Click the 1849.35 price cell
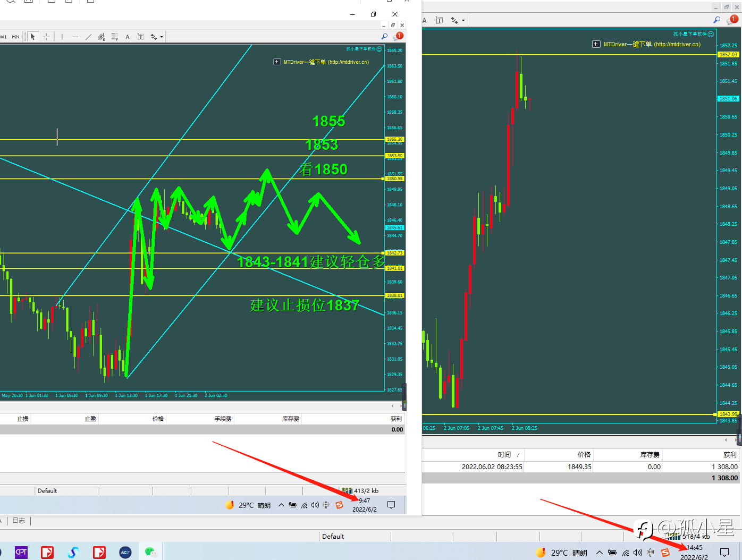Image resolution: width=742 pixels, height=560 pixels. (579, 466)
